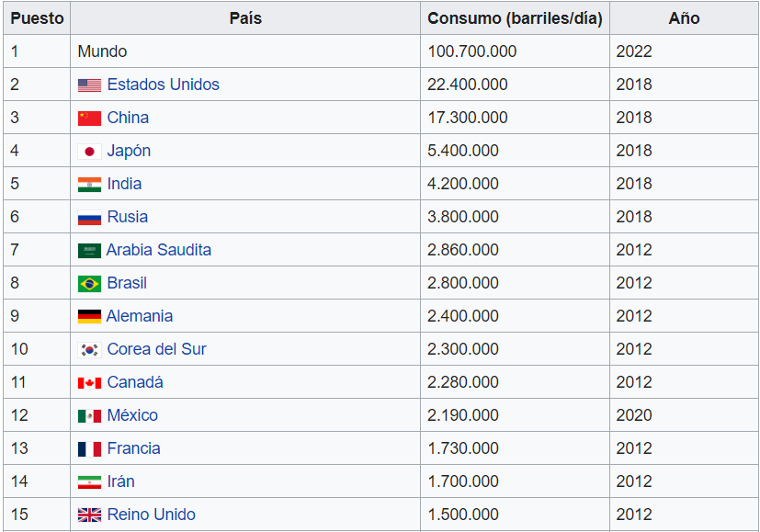
Task: Click the United Kingdom flag icon
Action: coord(88,515)
